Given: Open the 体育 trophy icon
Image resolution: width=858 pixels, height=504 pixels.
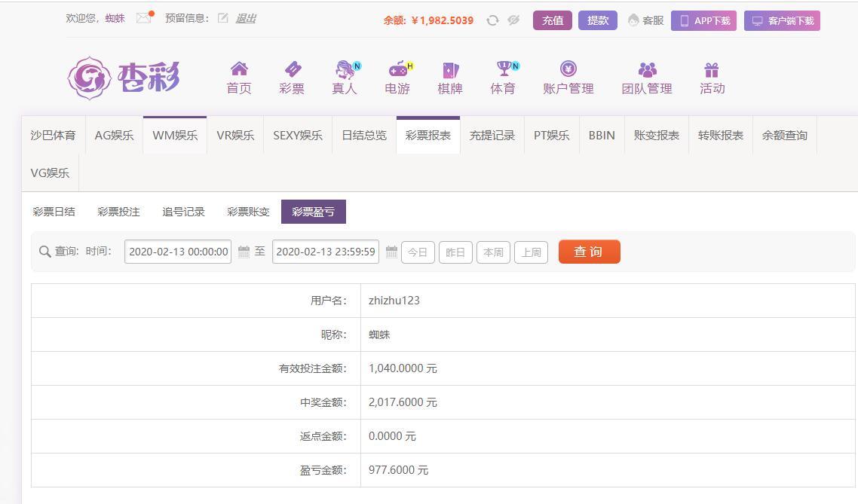Looking at the screenshot, I should (503, 69).
